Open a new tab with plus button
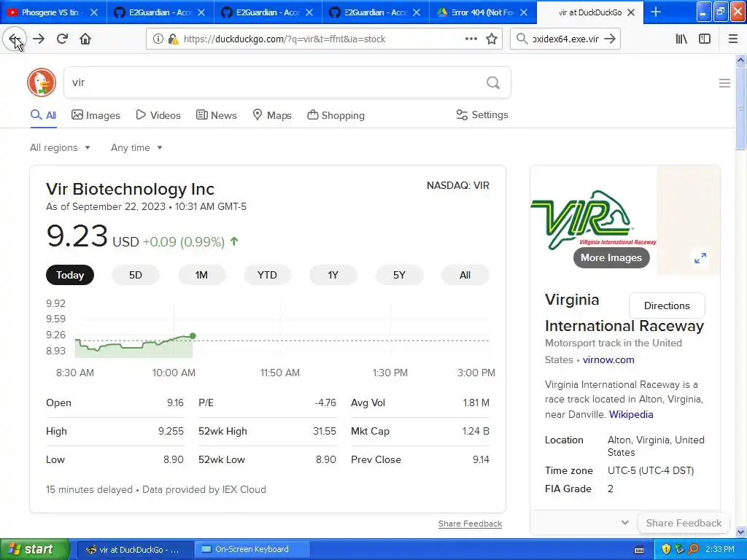The image size is (747, 560). (x=656, y=12)
